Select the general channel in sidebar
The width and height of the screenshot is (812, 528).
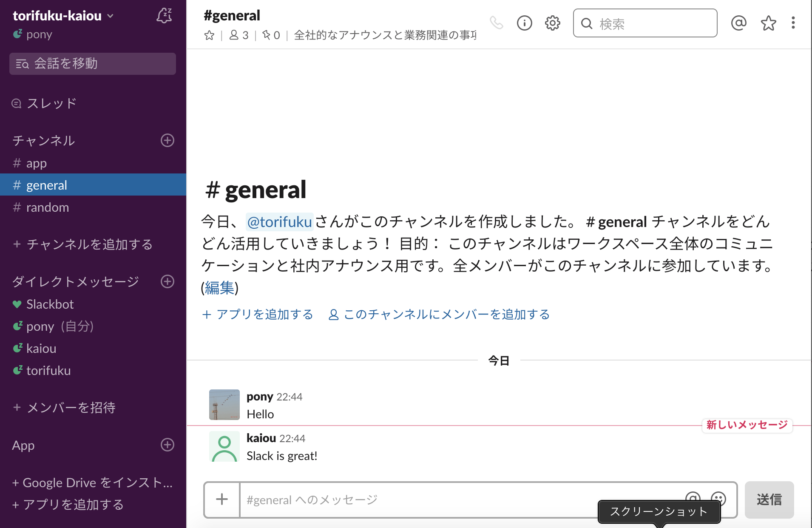pos(93,185)
